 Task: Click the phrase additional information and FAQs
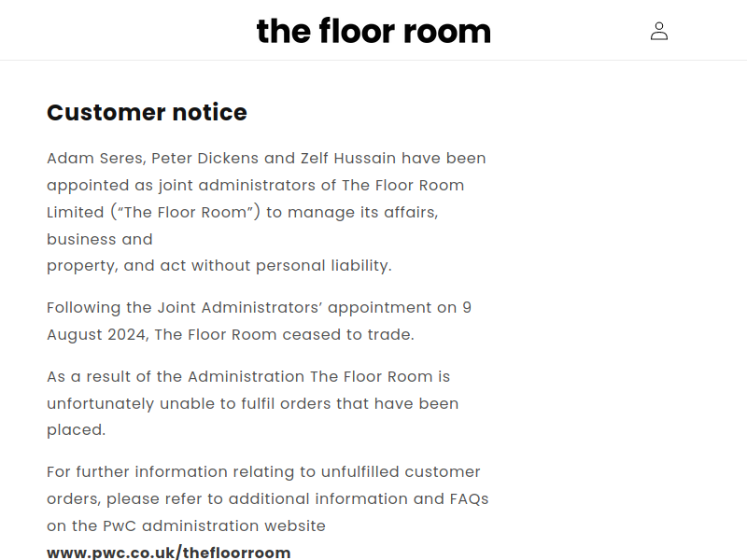[x=359, y=499]
